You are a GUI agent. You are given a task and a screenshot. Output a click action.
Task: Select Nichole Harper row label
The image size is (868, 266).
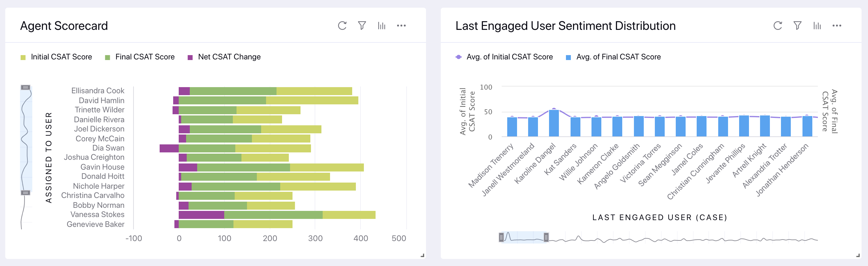tap(98, 186)
